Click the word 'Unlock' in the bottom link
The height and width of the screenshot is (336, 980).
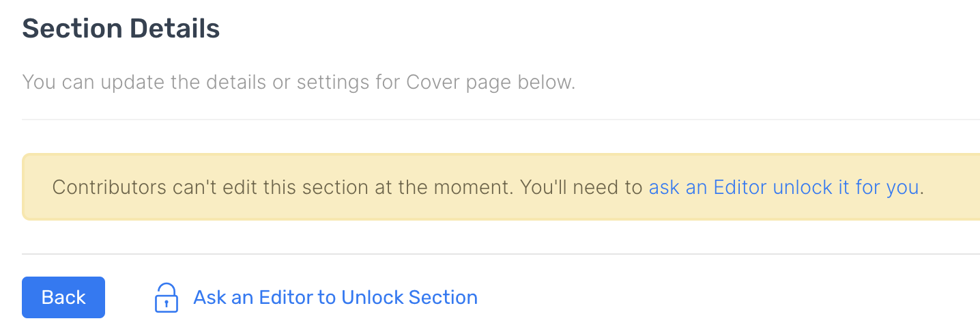tap(372, 298)
